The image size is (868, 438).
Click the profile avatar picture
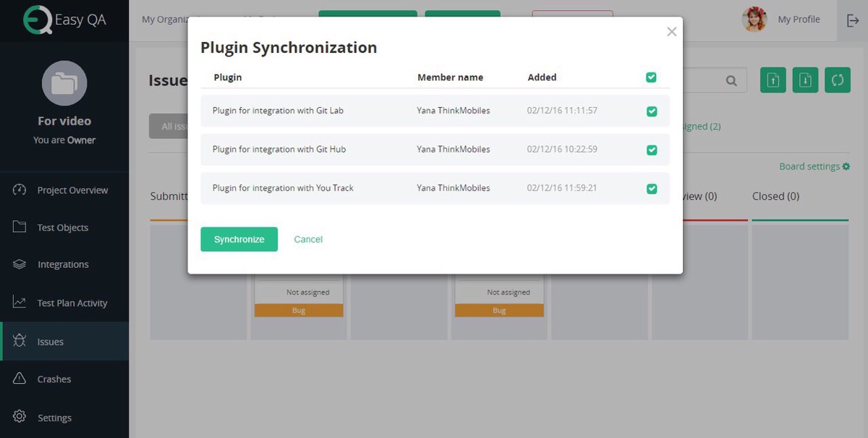point(754,20)
